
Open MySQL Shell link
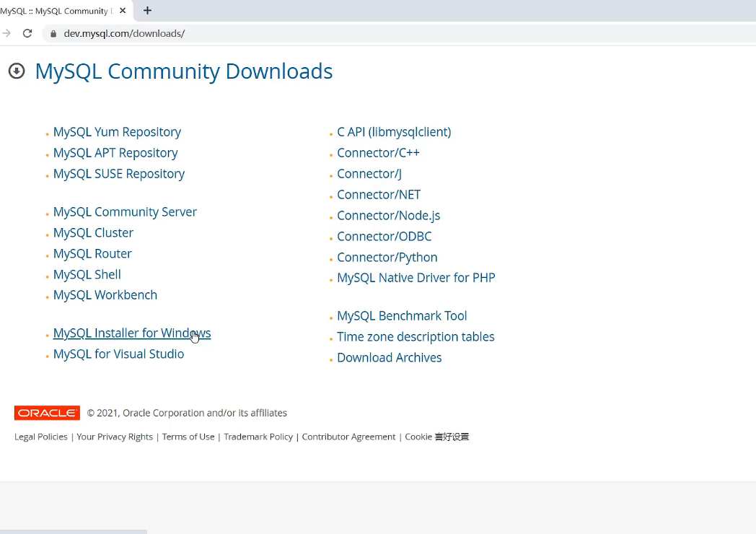(87, 274)
